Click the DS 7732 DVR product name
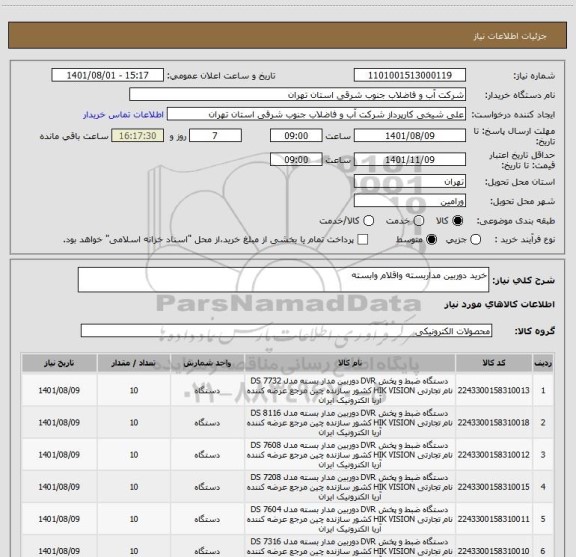Image resolution: width=576 pixels, height=557 pixels. click(349, 391)
